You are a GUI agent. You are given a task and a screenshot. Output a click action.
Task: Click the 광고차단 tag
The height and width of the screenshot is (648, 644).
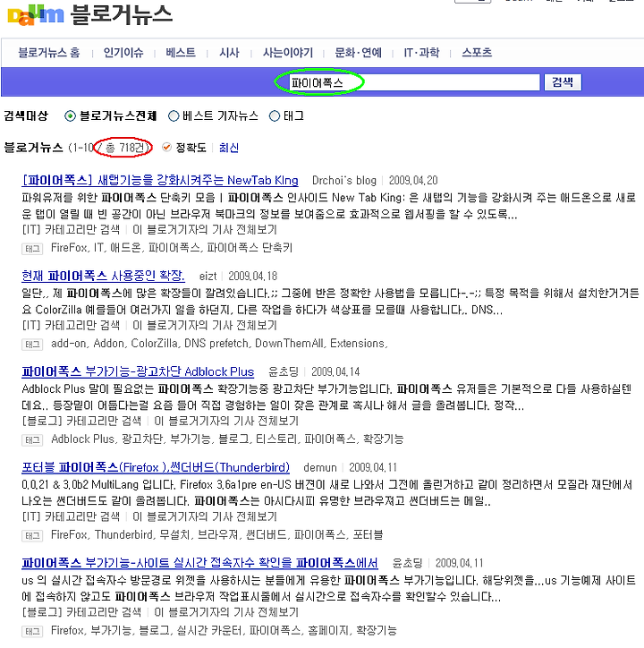[142, 439]
